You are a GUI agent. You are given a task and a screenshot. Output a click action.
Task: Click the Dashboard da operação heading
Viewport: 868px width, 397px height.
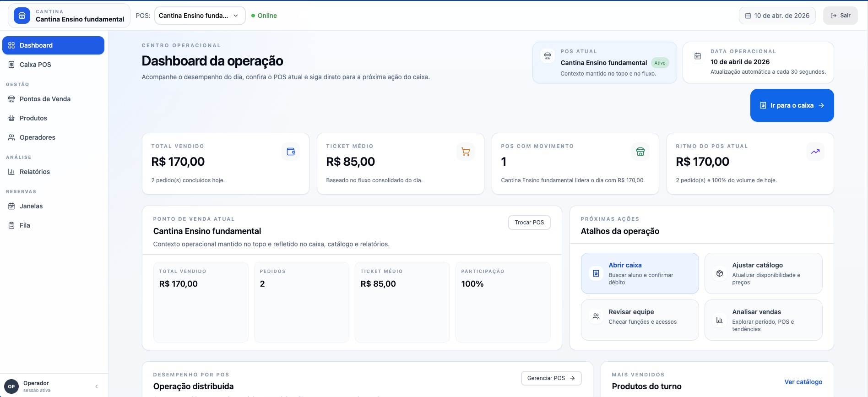212,61
